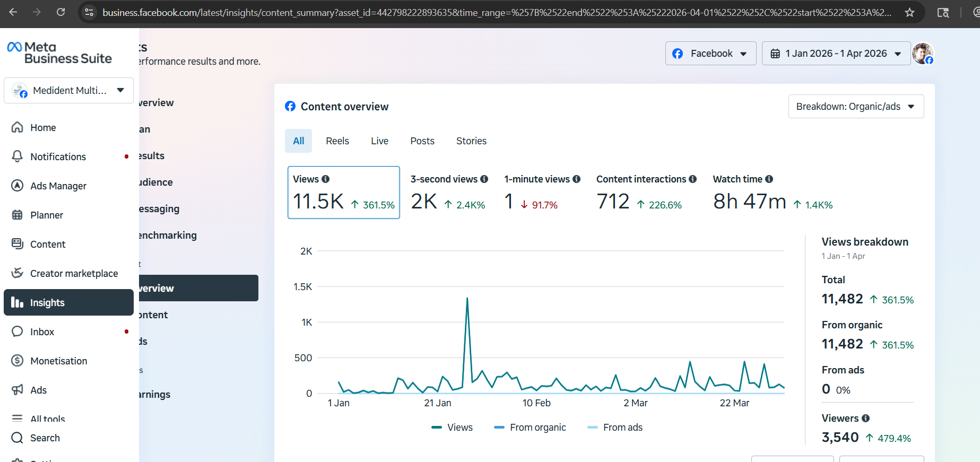Click the total views value 11,482
Viewport: 980px width, 462px height.
pos(843,299)
